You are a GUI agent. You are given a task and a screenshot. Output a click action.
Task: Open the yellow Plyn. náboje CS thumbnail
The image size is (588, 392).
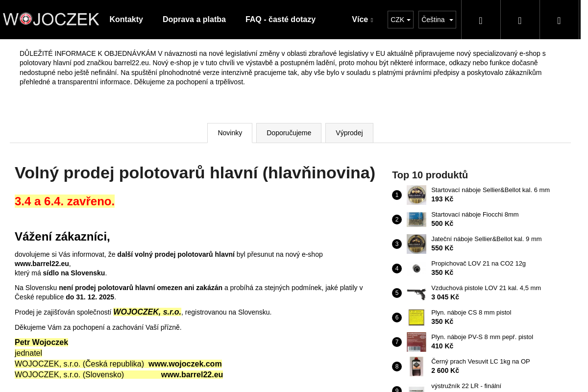click(416, 318)
